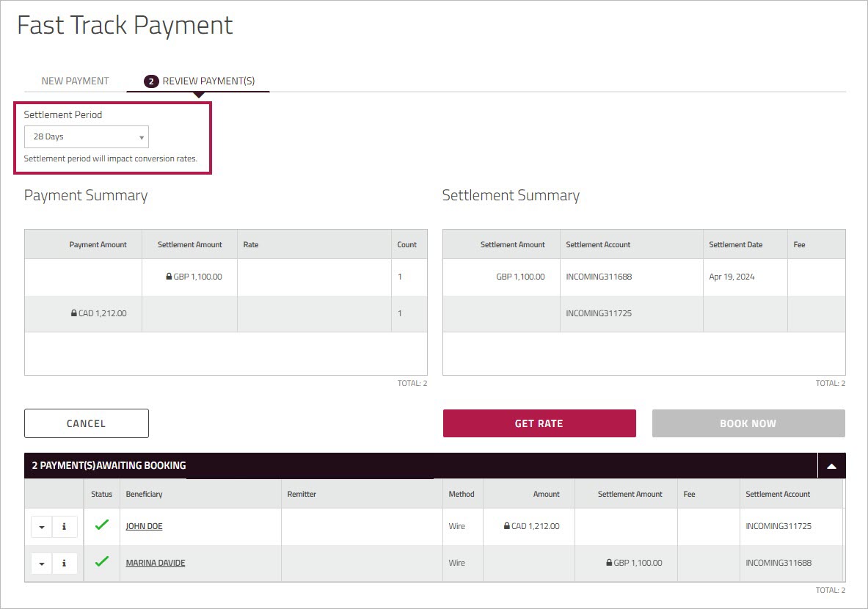Viewport: 868px width, 609px height.
Task: Click green checkmark status for John Doe
Action: click(102, 525)
